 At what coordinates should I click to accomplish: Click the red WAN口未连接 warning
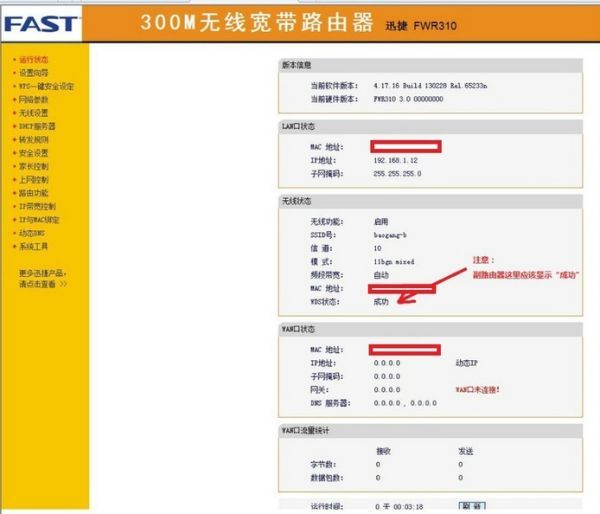click(x=477, y=390)
